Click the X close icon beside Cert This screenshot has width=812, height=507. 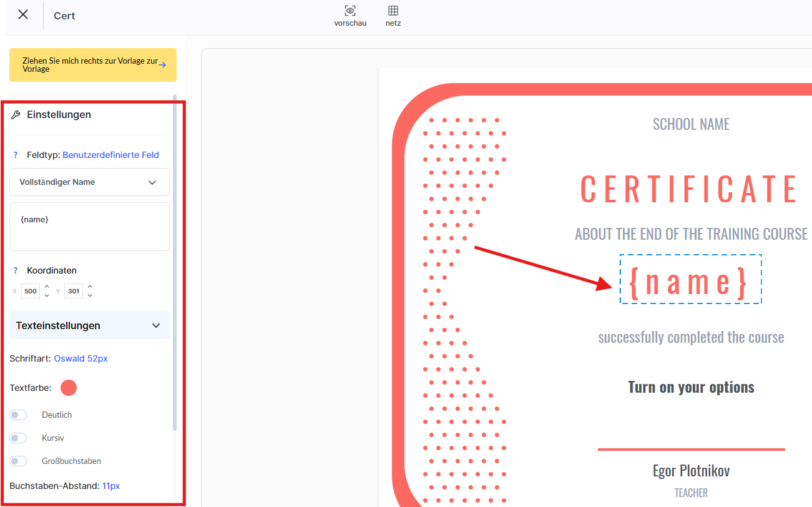click(x=23, y=15)
